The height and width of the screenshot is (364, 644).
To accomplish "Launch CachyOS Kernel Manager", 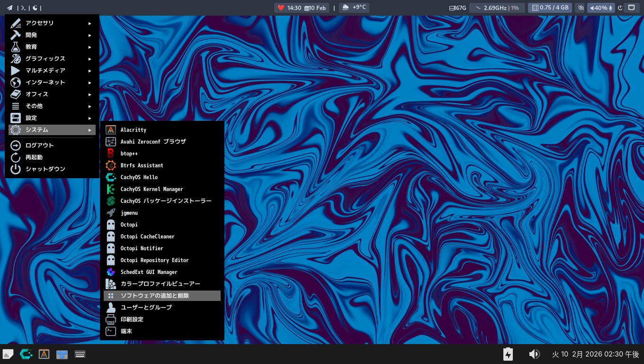I will point(152,189).
